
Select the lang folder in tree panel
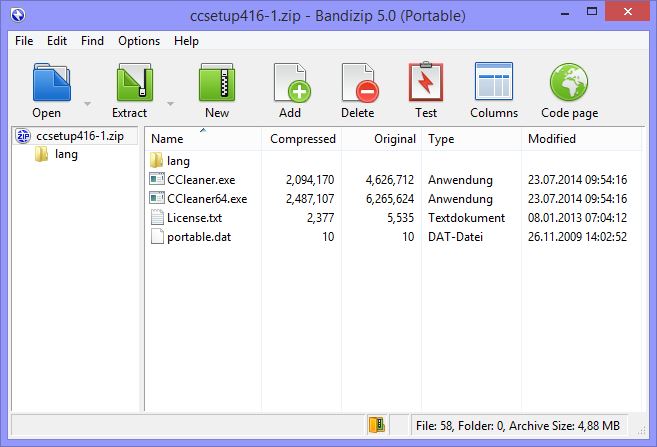pyautogui.click(x=66, y=154)
